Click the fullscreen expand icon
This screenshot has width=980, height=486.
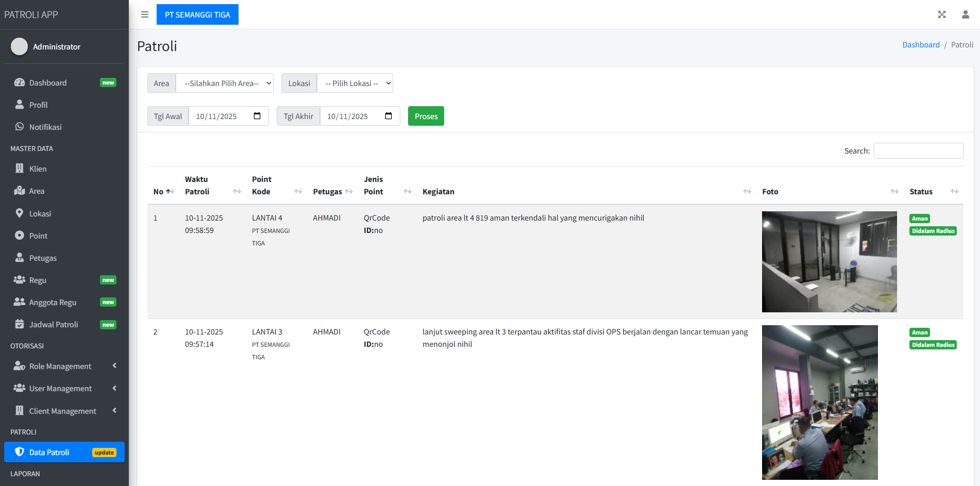[x=941, y=14]
